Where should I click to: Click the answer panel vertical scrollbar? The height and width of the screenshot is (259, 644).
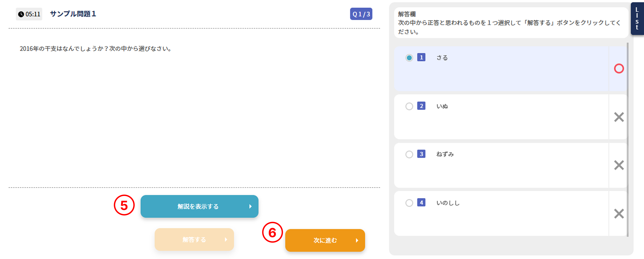pyautogui.click(x=627, y=139)
